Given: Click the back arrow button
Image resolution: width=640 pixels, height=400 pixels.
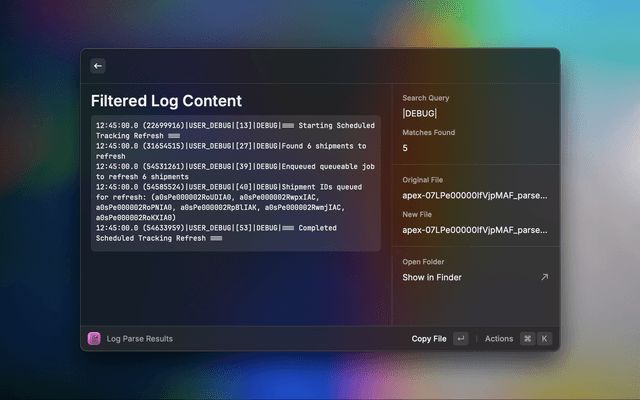Looking at the screenshot, I should tap(98, 65).
